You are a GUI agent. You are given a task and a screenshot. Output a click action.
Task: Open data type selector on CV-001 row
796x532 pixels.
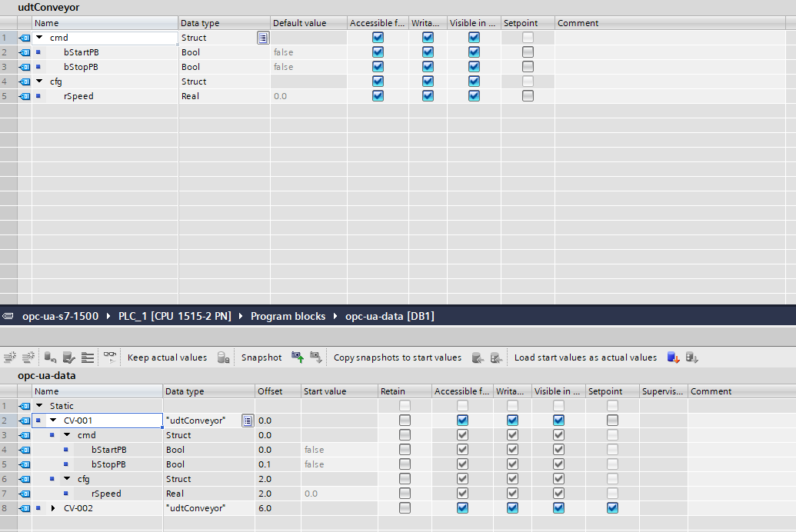point(247,421)
